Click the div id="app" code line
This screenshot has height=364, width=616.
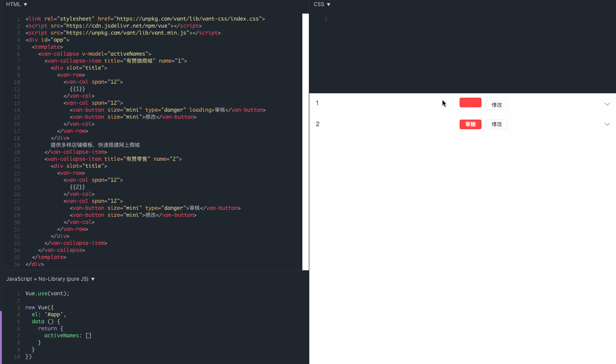47,40
